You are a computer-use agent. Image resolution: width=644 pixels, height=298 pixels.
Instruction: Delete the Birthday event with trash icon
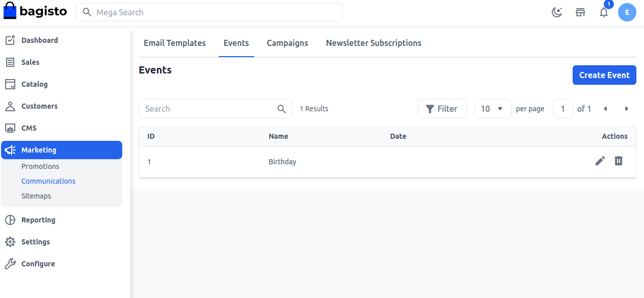[619, 161]
